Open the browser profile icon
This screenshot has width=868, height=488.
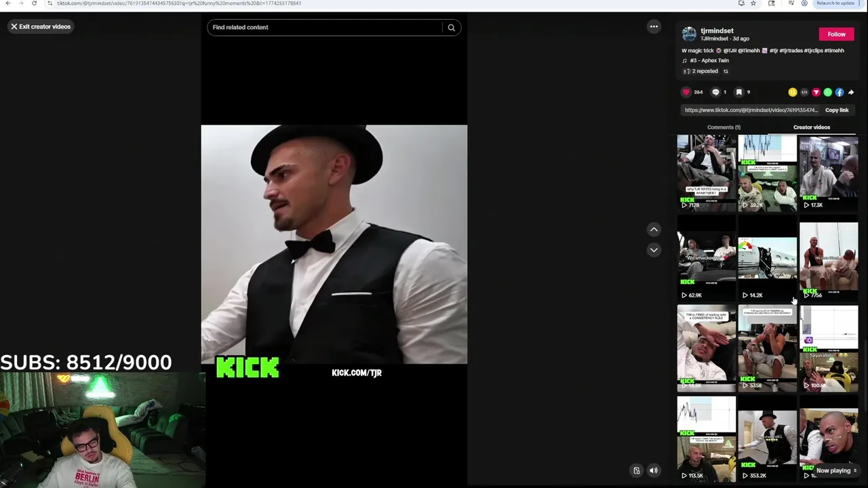pyautogui.click(x=804, y=3)
